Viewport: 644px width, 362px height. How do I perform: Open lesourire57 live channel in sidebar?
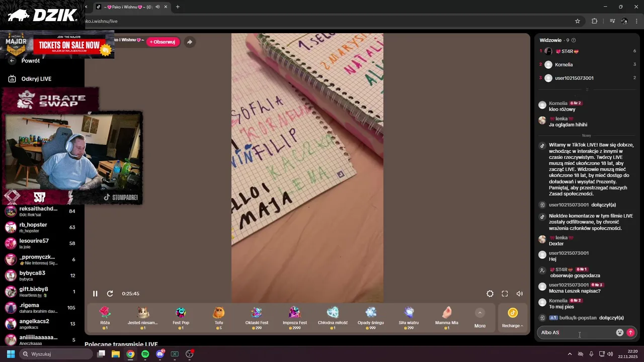[40, 243]
